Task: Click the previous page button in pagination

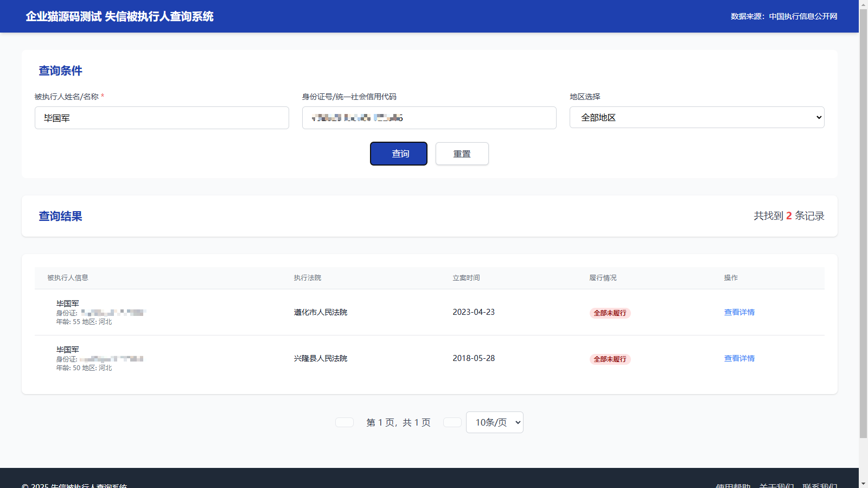Action: (x=344, y=422)
